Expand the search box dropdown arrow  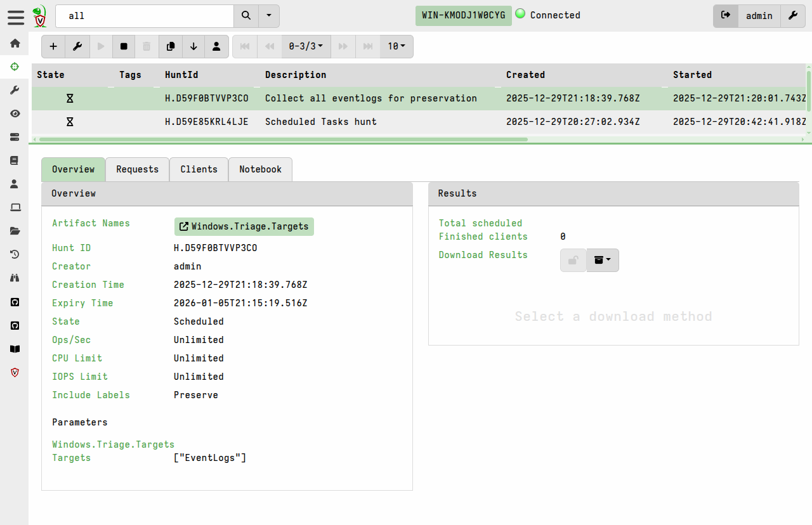269,16
